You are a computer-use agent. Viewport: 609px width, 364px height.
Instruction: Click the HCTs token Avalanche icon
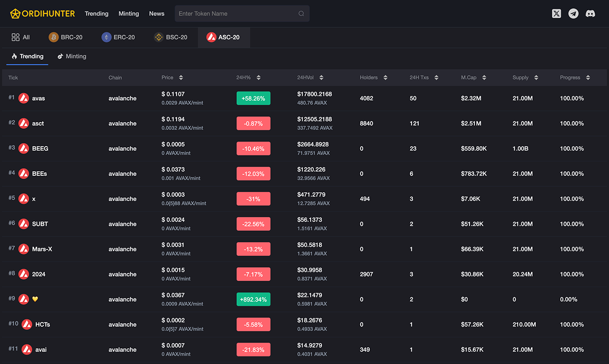tap(27, 324)
